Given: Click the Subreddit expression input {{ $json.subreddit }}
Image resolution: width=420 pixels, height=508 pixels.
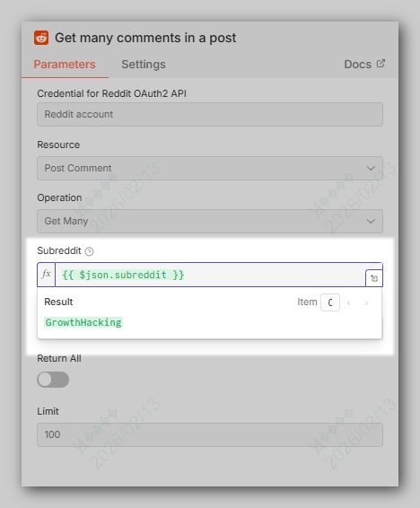Looking at the screenshot, I should point(210,275).
